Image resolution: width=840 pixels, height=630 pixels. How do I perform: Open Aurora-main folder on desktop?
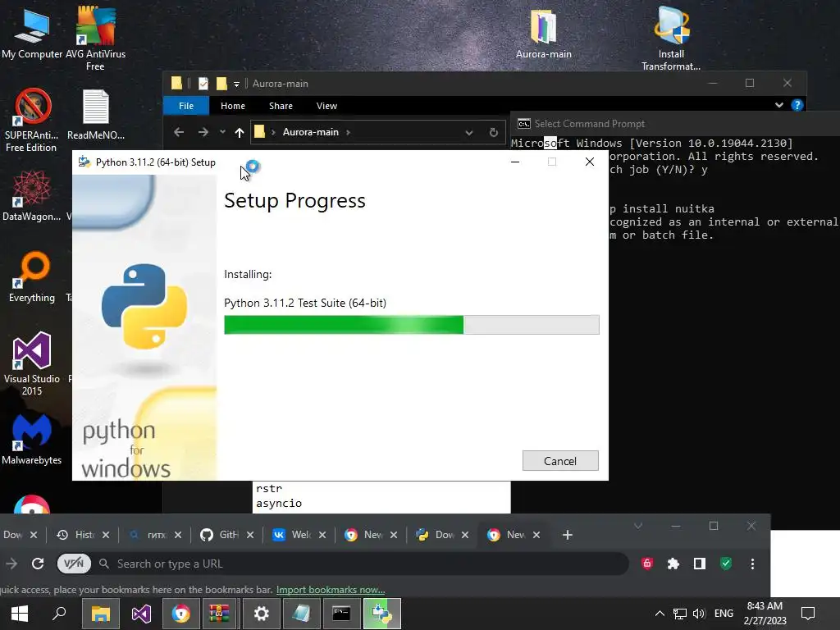[x=543, y=33]
